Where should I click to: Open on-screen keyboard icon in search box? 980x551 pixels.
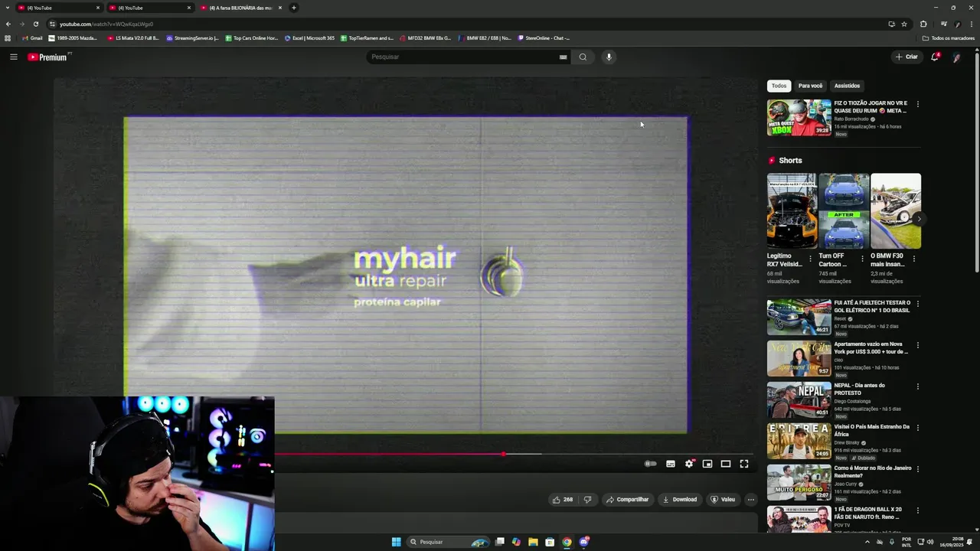point(563,57)
